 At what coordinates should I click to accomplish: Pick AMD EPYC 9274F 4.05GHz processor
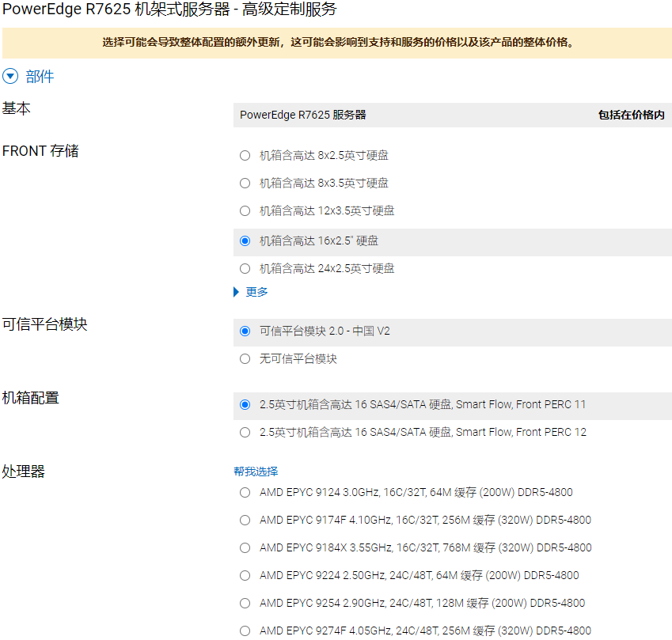245,631
